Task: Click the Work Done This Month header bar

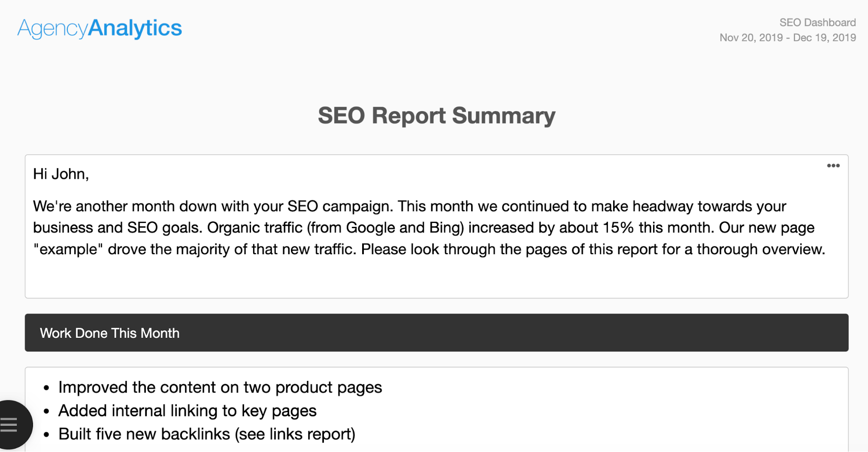Action: [x=436, y=333]
